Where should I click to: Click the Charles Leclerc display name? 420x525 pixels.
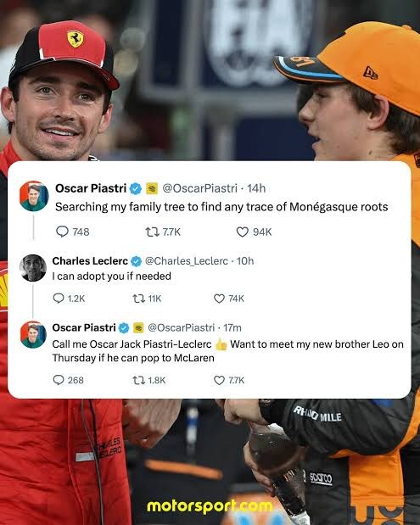(x=90, y=261)
